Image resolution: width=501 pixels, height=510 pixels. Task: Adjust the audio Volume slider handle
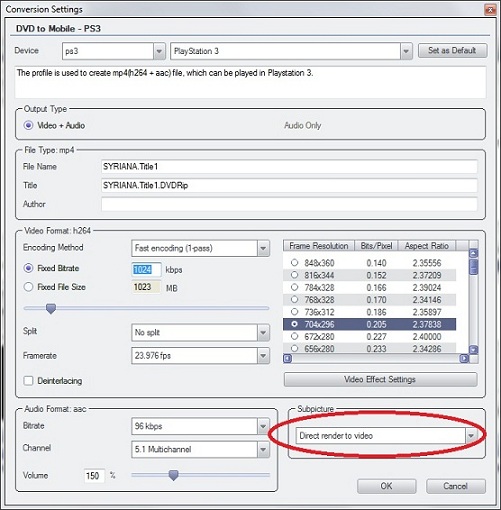click(173, 475)
